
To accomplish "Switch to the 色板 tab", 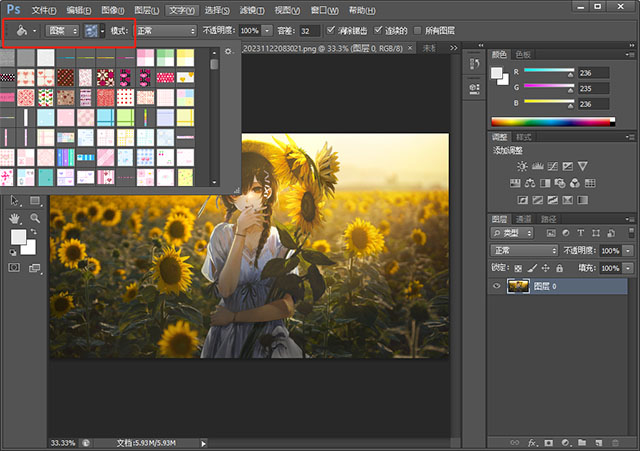I will click(523, 54).
